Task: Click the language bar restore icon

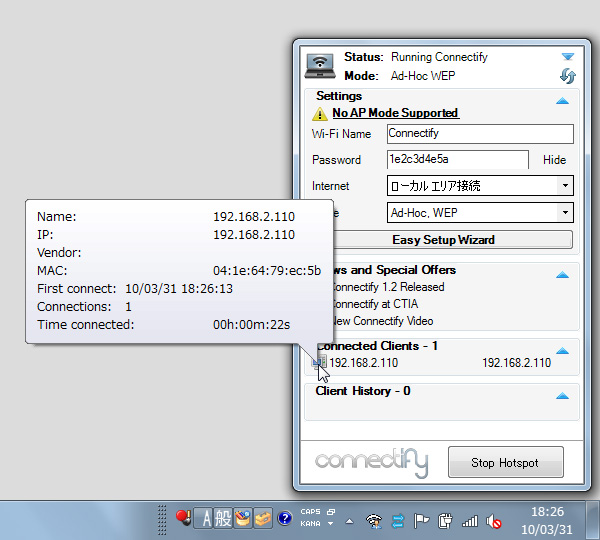Action: [x=331, y=512]
